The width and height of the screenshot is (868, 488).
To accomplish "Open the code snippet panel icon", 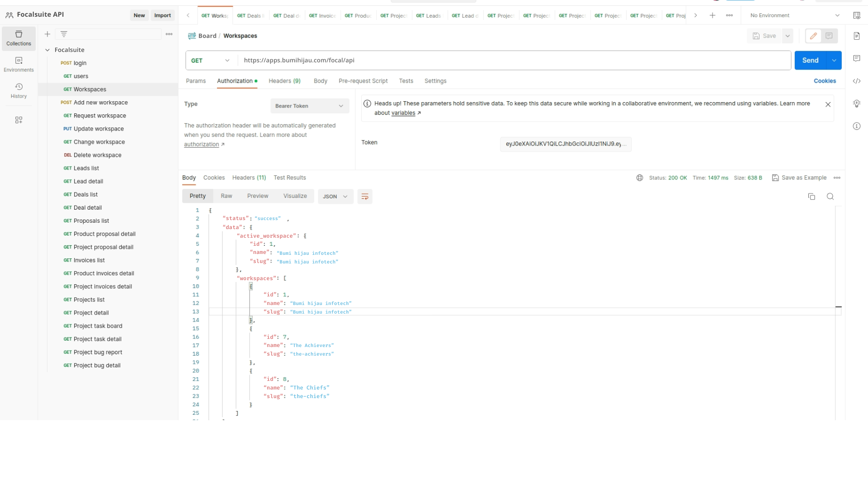I will [x=857, y=81].
